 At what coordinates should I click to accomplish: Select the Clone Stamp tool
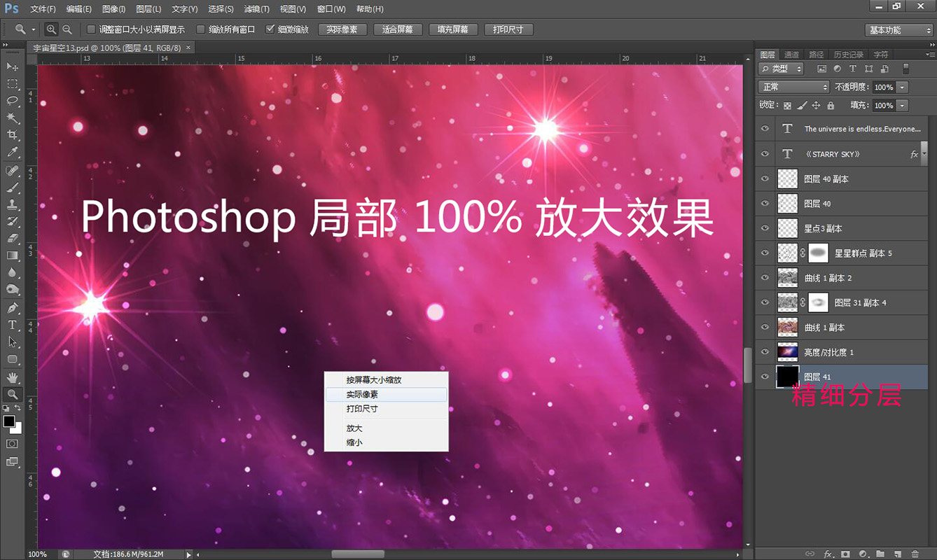[x=12, y=205]
